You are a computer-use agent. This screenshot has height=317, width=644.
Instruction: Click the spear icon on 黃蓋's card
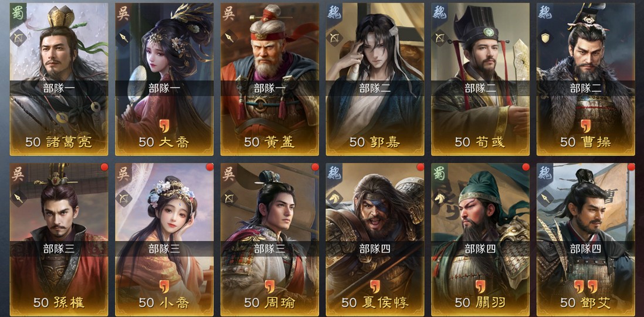tap(229, 38)
